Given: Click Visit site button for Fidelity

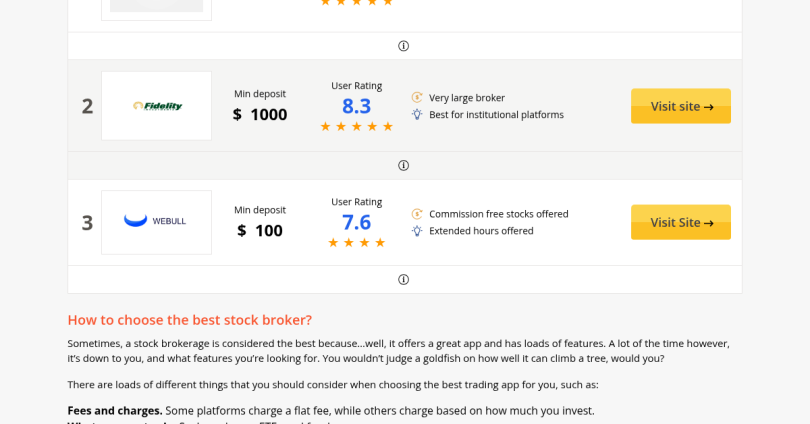Looking at the screenshot, I should (681, 106).
